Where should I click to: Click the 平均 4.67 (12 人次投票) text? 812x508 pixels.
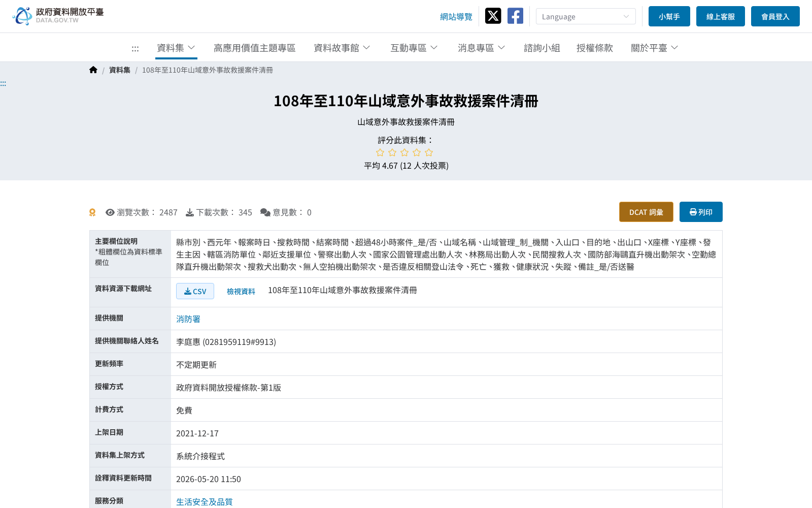tap(406, 166)
